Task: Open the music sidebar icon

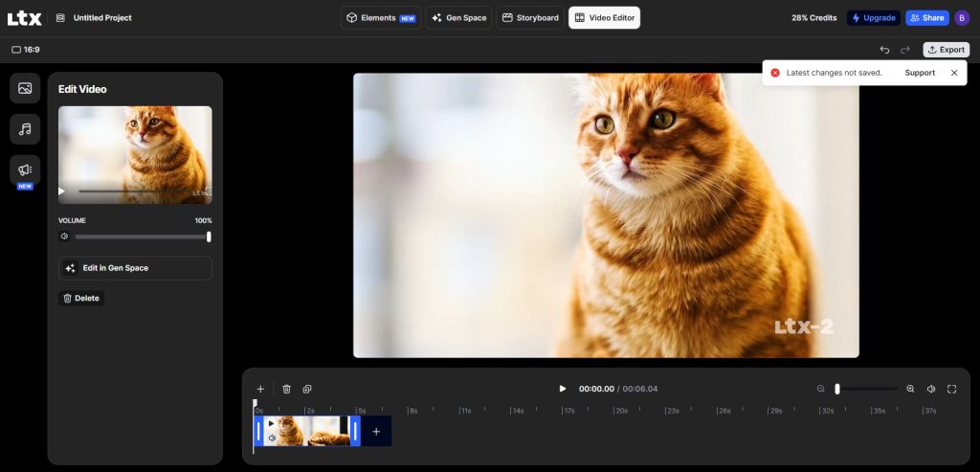Action: (x=25, y=129)
